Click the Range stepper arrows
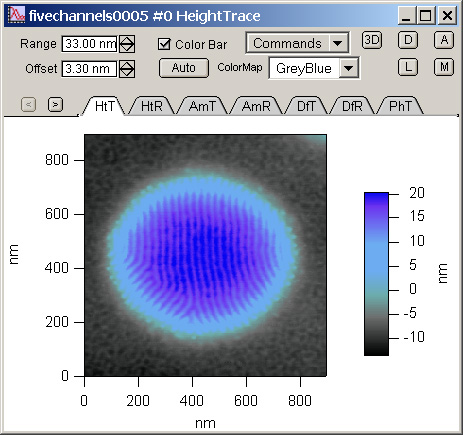The width and height of the screenshot is (463, 435). 127,44
